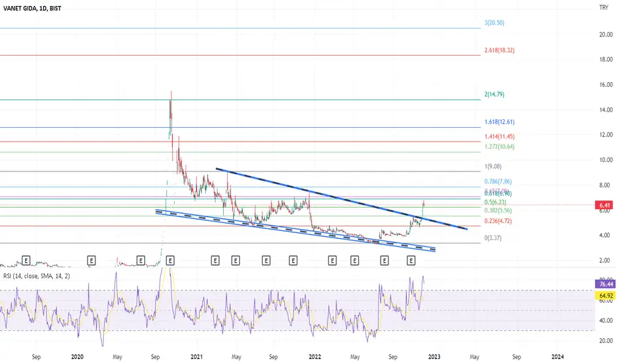Click the leftmost earnings E marker before 2020
617x364 pixels.
[x=26, y=260]
